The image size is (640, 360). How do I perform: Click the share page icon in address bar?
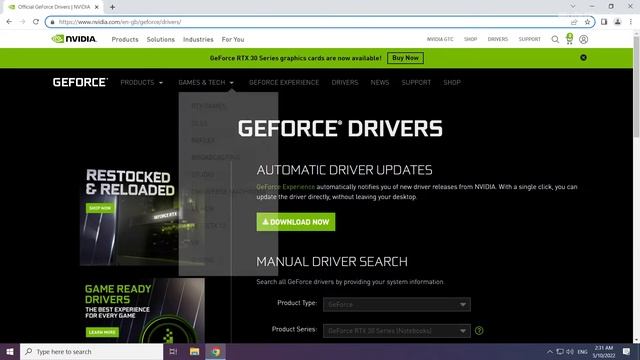(574, 22)
